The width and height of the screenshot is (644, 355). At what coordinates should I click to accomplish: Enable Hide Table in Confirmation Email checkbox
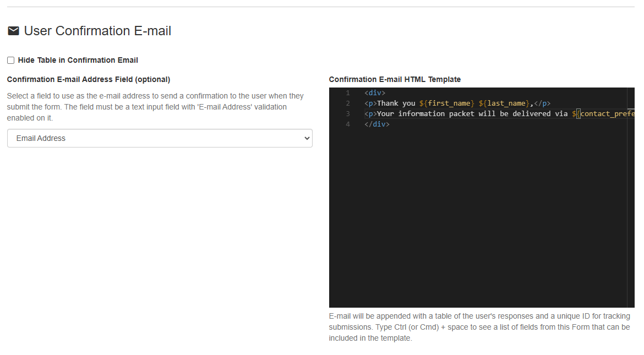point(10,61)
